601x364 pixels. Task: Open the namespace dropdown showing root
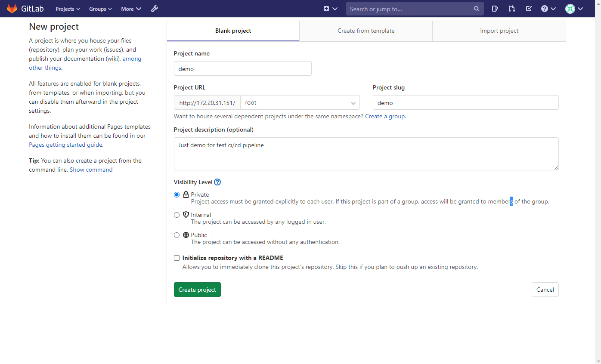300,102
